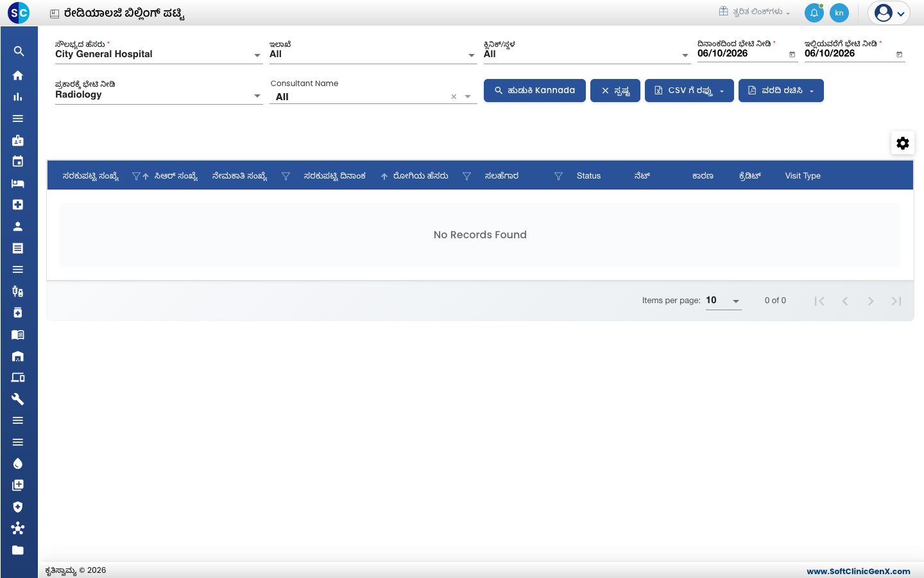Image resolution: width=924 pixels, height=578 pixels.
Task: Open the from-date calendar picker
Action: click(792, 55)
